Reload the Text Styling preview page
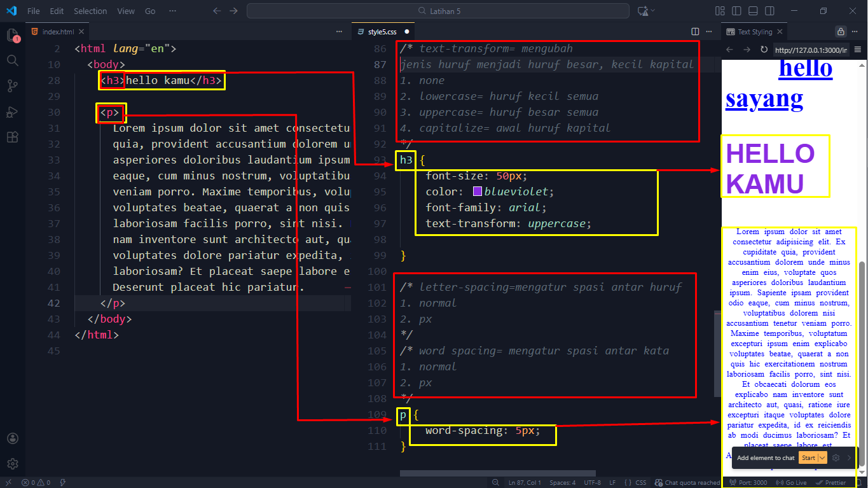868x488 pixels. coord(764,50)
